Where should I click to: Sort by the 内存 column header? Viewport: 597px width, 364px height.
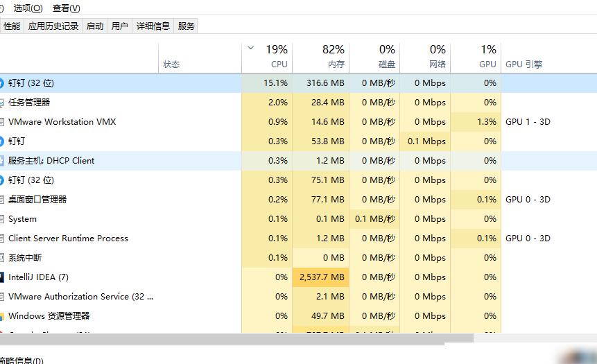point(320,58)
